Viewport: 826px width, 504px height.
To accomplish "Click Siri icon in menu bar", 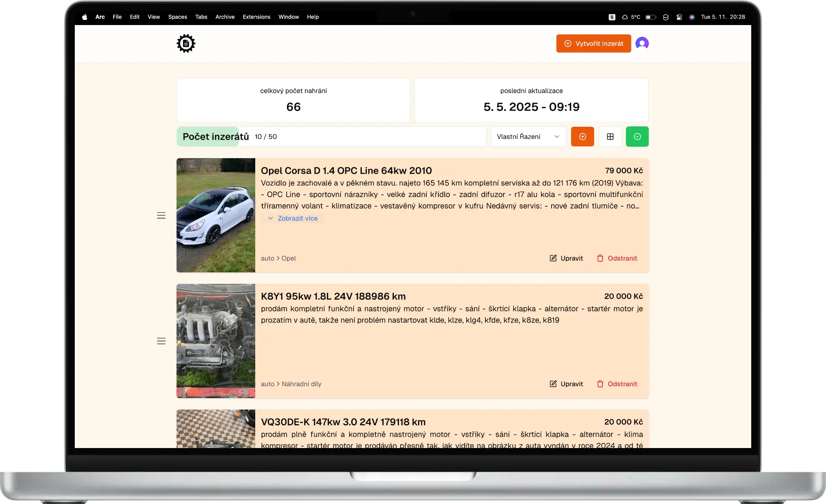I will (692, 17).
